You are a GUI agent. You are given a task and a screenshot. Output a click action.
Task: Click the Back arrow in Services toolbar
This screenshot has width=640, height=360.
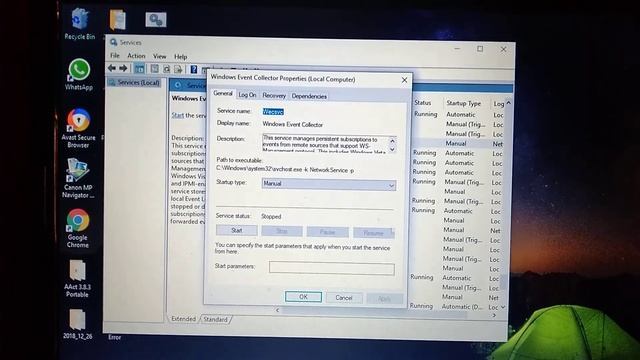tap(111, 68)
